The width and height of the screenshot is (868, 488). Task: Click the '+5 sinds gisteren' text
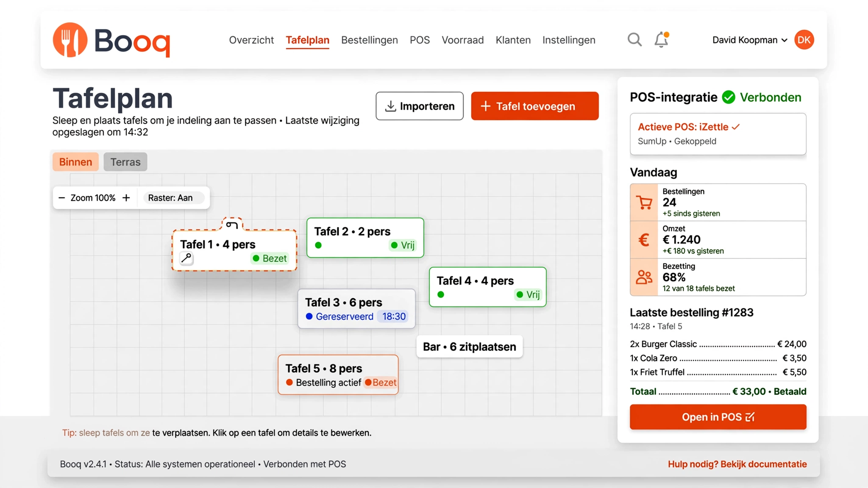point(691,213)
